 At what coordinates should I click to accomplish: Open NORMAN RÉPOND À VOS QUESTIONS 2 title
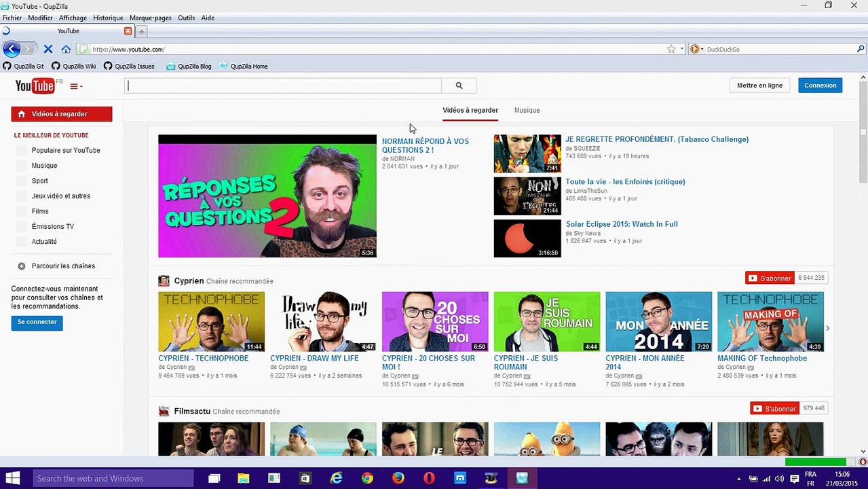[426, 145]
